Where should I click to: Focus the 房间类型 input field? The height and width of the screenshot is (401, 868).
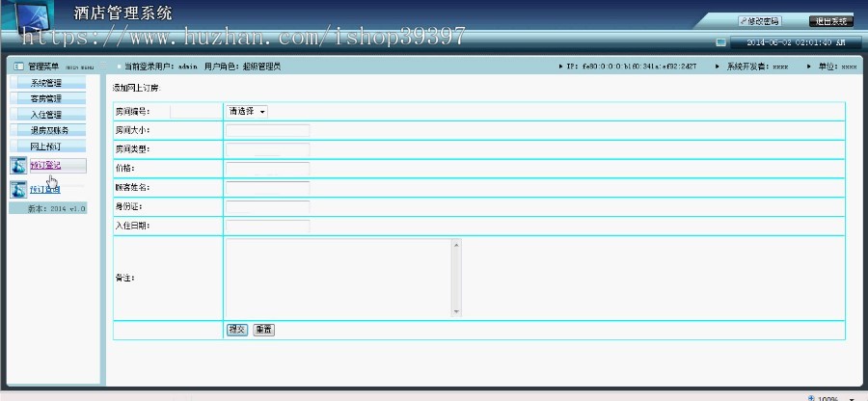[268, 149]
